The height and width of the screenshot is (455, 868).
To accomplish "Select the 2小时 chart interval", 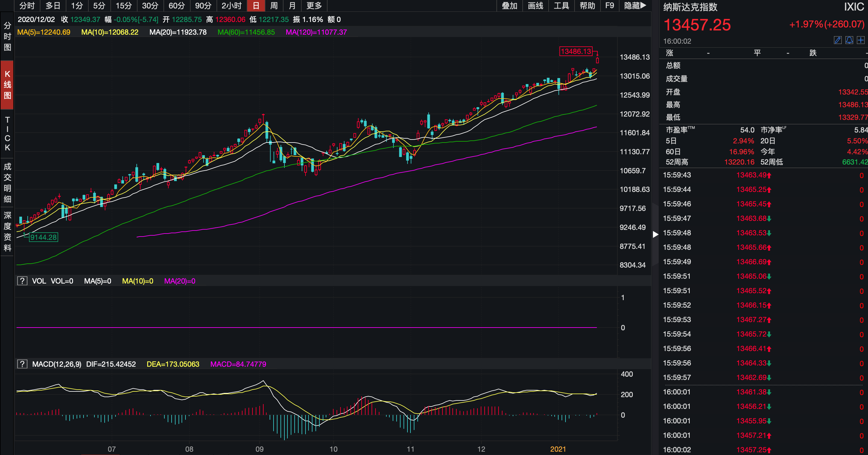I will coord(232,6).
